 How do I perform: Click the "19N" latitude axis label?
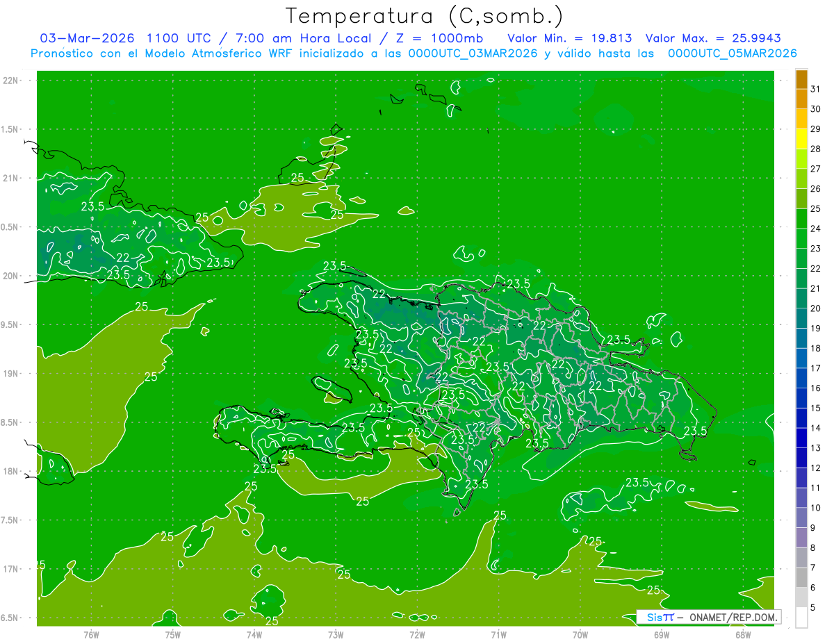11,373
